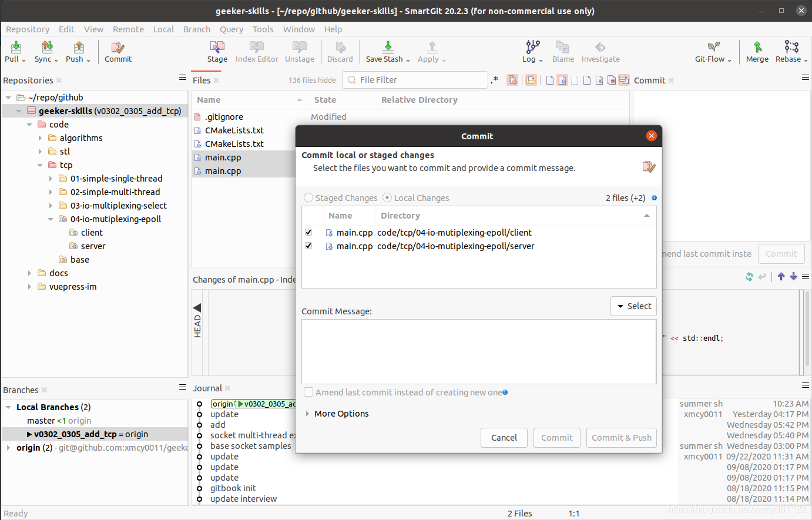This screenshot has width=812, height=520.
Task: Collapse the tcp folder
Action: coord(40,165)
